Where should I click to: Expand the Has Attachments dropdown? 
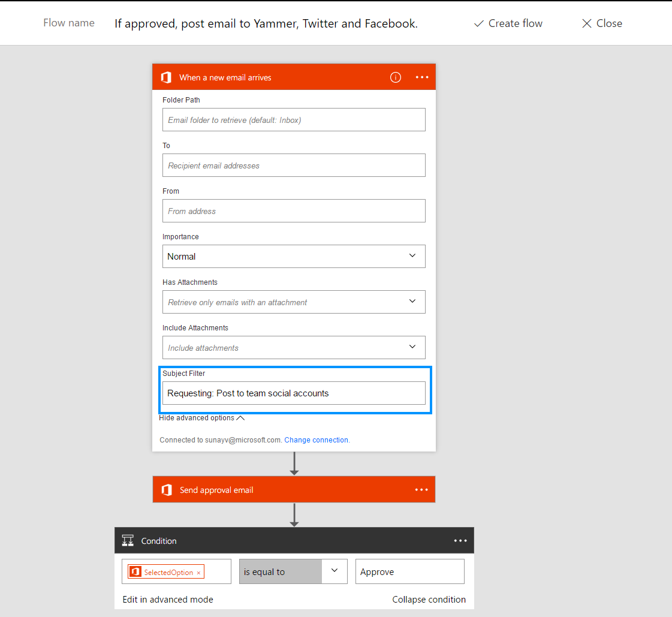pyautogui.click(x=294, y=302)
